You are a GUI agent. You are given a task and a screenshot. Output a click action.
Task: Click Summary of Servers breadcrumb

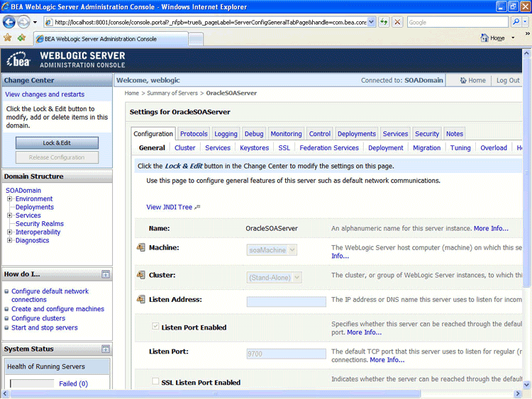172,93
